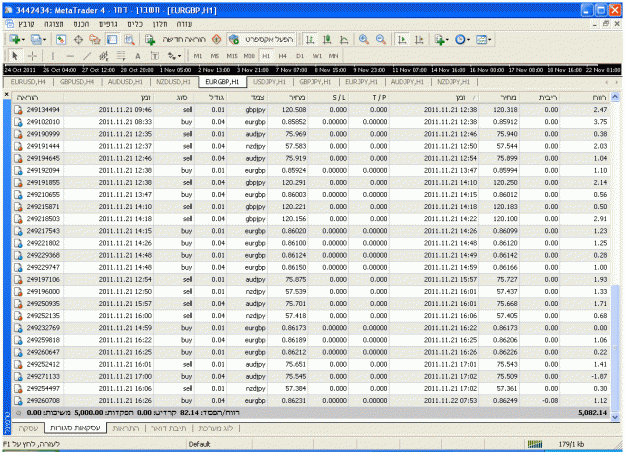Screen dimensions: 625x452
Task: Open the קובץ (File) menu
Action: [26, 24]
